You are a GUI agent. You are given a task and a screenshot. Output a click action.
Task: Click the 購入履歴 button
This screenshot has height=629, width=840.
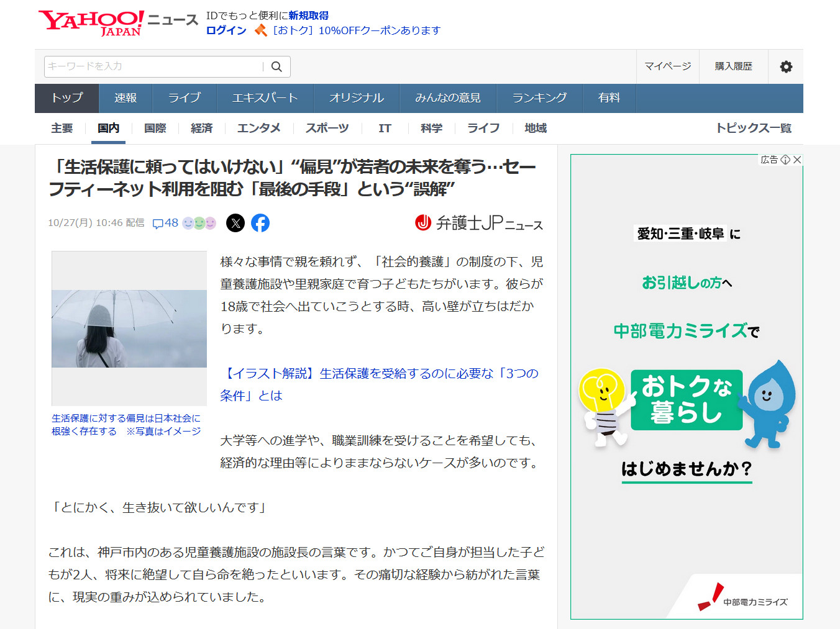pyautogui.click(x=733, y=66)
